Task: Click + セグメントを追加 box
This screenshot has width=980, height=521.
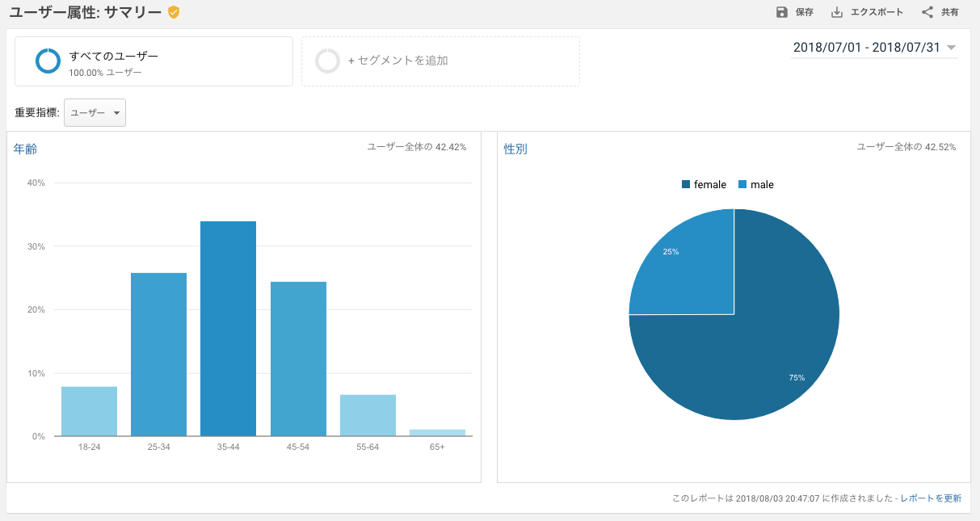Action: [x=440, y=61]
